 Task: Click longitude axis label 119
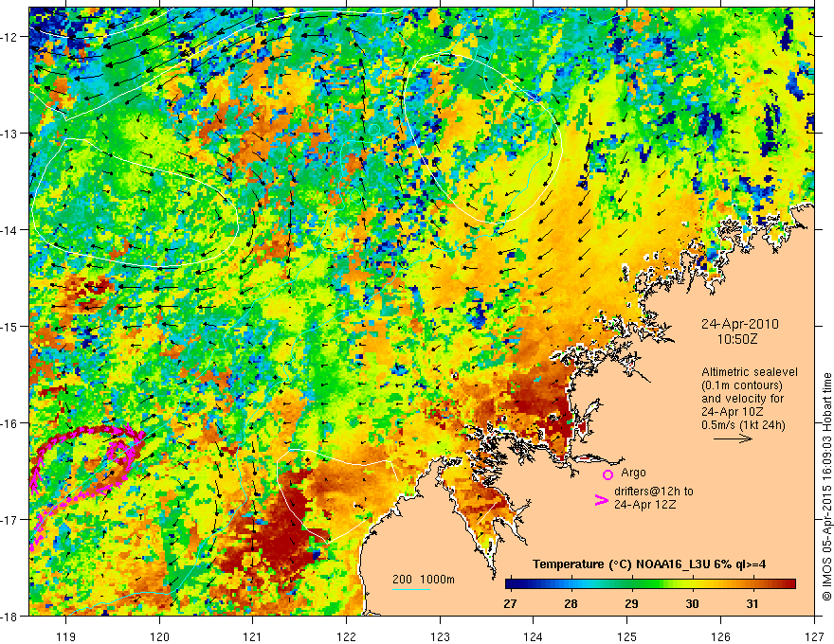pos(66,636)
